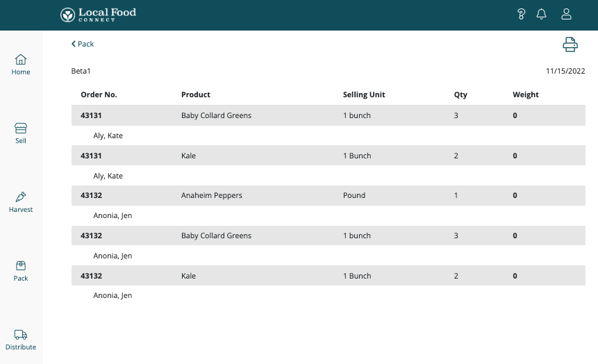Click the Qty column header
The height and width of the screenshot is (364, 598).
coord(460,94)
